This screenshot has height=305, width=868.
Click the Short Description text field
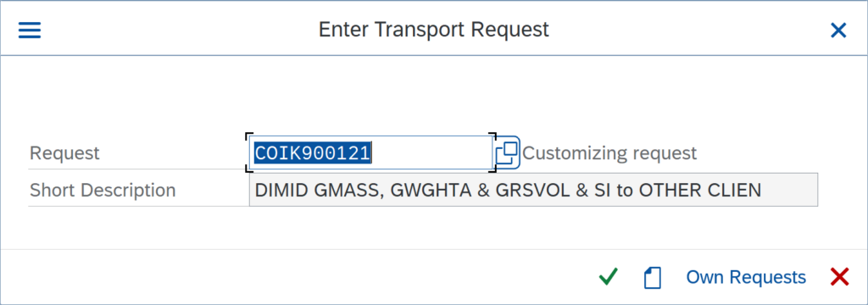(x=534, y=190)
